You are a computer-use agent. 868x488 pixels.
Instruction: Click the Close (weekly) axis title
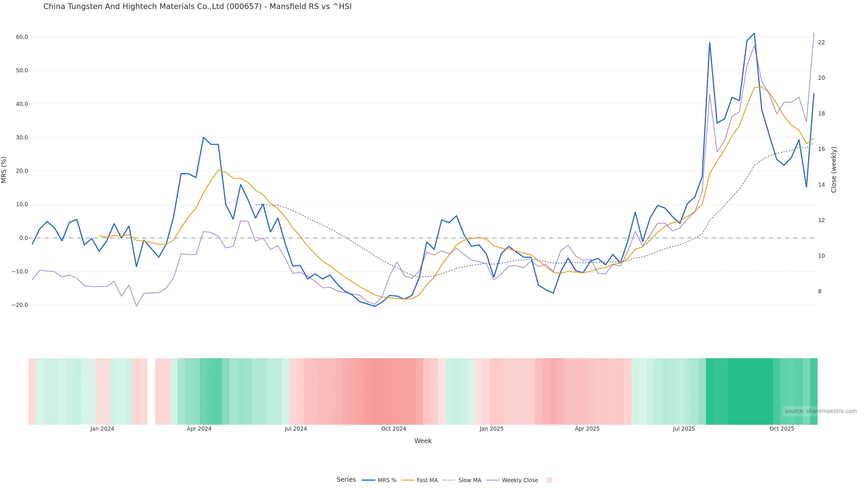point(834,170)
